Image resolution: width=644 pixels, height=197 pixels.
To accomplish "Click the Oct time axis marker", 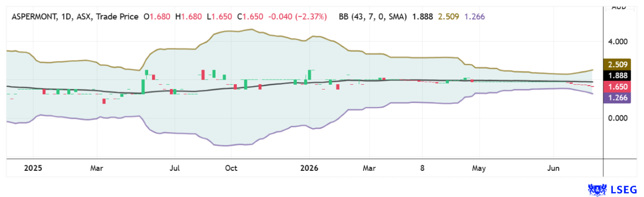I will (231, 168).
